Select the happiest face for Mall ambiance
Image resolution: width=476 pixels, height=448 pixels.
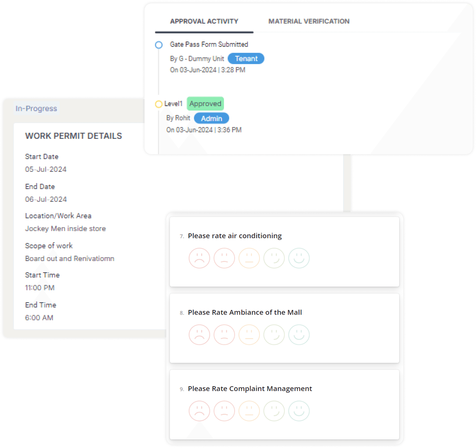pos(299,335)
